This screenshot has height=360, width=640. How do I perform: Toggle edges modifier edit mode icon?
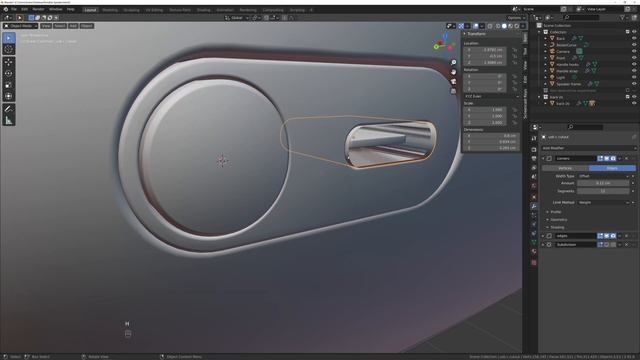[x=600, y=236]
